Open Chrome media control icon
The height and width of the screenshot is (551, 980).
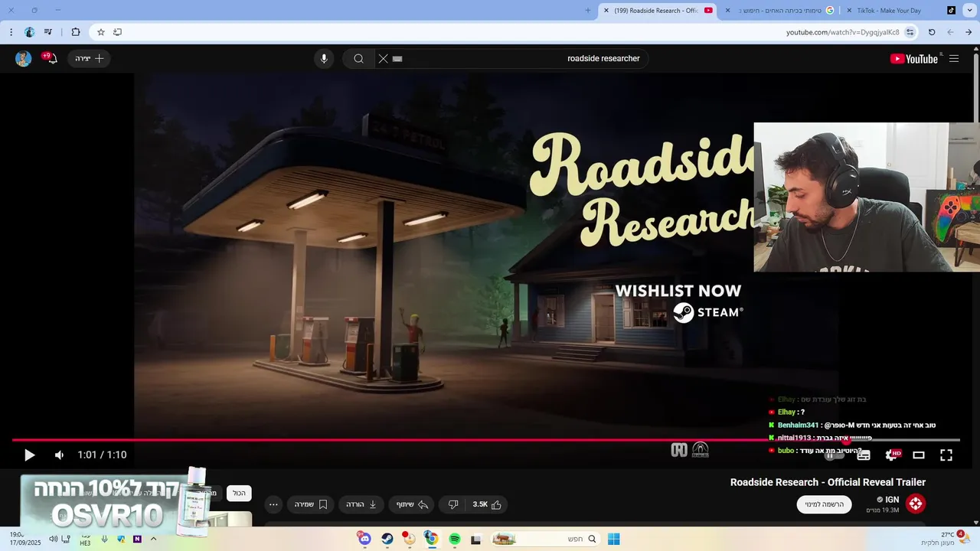pyautogui.click(x=48, y=32)
